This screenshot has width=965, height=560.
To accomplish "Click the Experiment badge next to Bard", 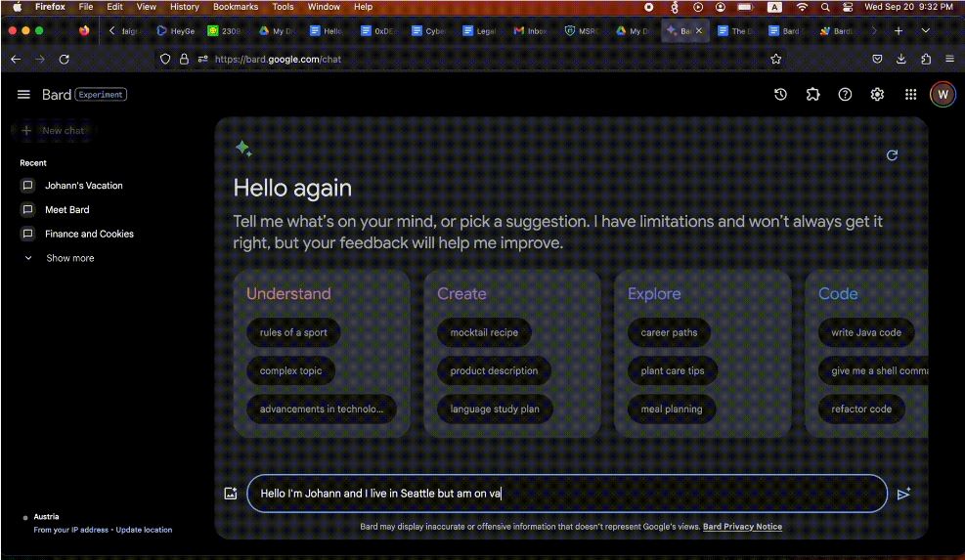I will point(101,94).
